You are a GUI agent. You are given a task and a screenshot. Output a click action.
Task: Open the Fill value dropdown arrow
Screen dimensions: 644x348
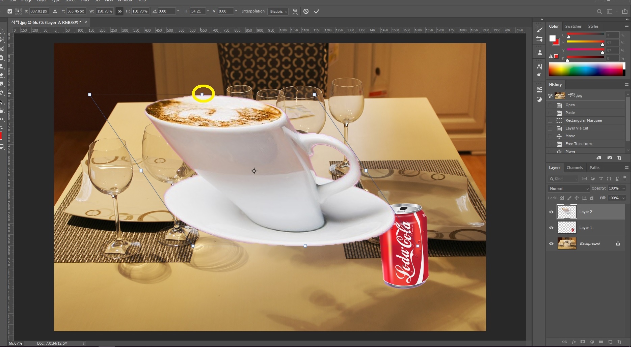623,198
